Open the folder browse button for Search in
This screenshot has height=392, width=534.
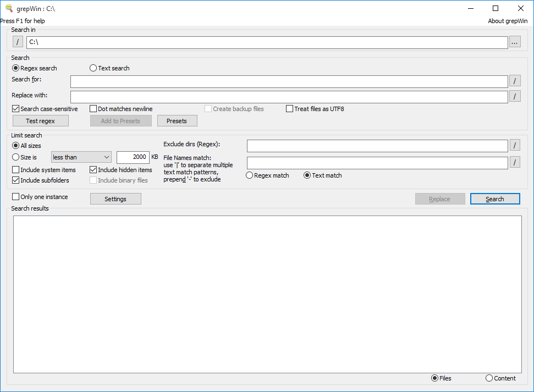515,41
